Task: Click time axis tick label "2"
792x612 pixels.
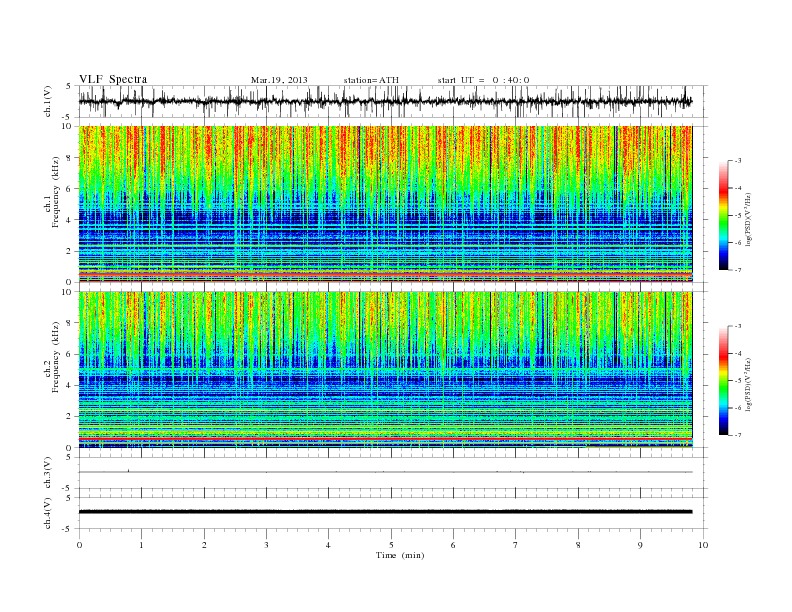Action: (x=204, y=545)
